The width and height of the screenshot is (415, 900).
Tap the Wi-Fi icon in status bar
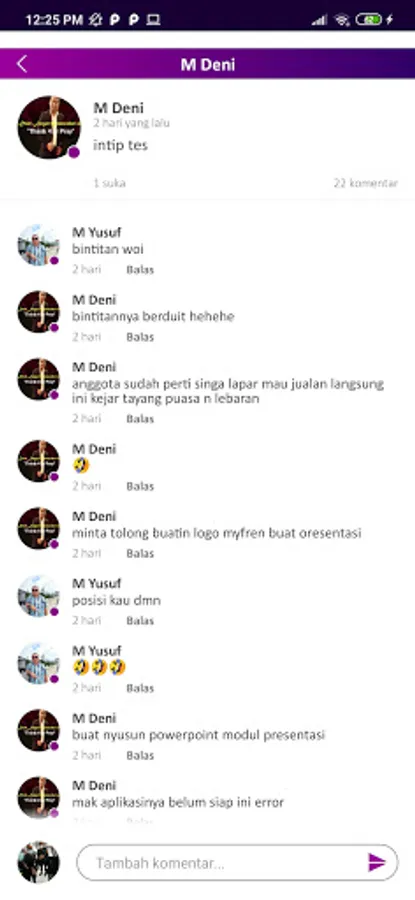342,20
